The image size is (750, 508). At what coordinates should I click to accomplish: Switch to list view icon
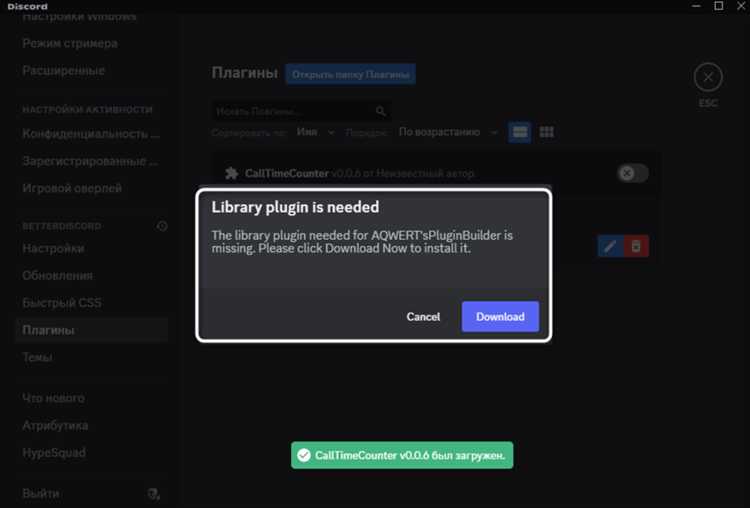pos(519,132)
